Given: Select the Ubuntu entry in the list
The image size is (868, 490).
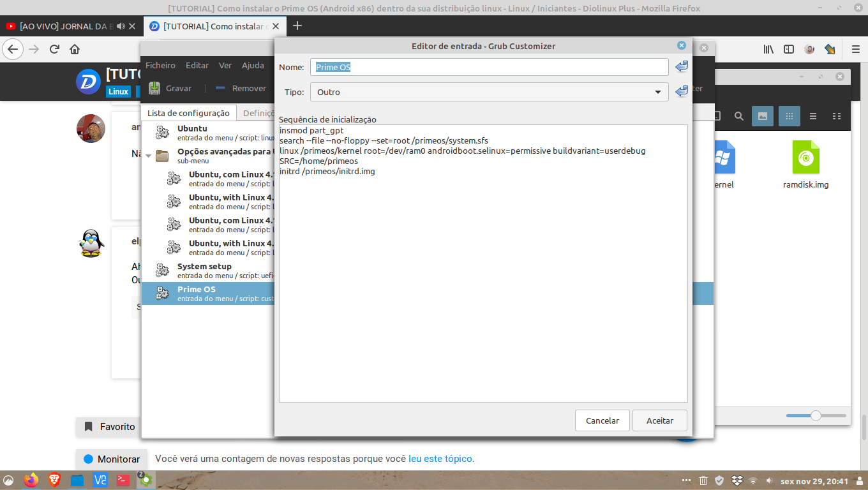Looking at the screenshot, I should (x=207, y=133).
